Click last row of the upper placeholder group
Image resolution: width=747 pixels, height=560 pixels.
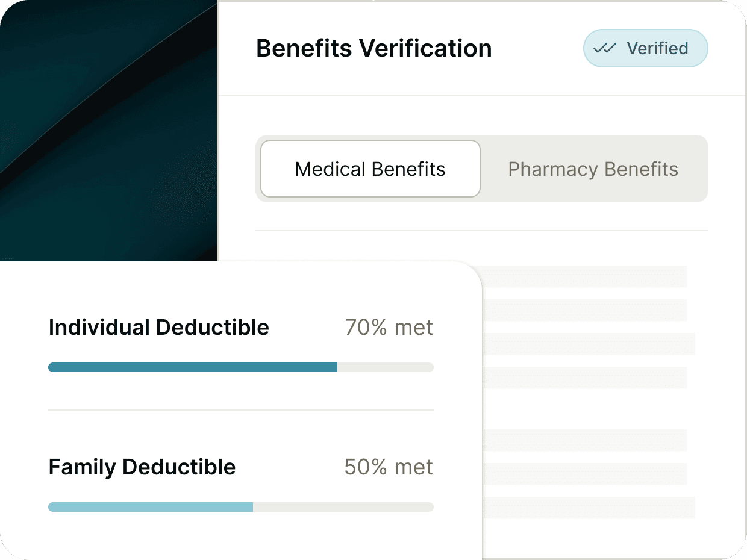tap(584, 378)
